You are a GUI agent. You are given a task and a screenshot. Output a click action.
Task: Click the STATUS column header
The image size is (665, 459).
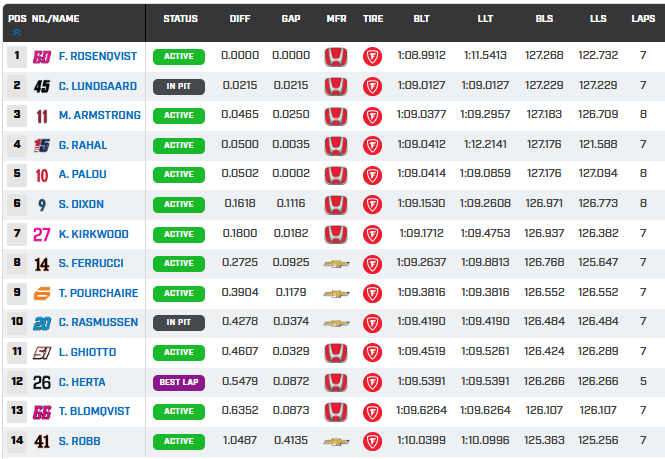(x=180, y=19)
